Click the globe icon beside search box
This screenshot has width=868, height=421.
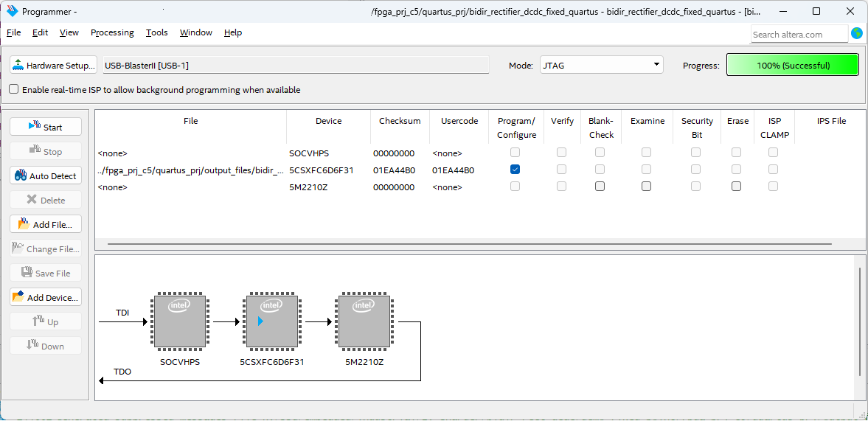pyautogui.click(x=856, y=33)
